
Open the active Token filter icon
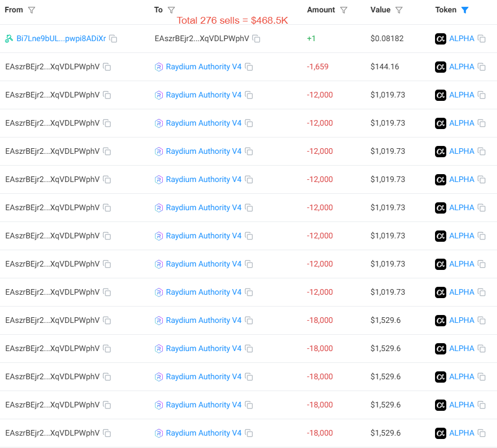coord(465,10)
